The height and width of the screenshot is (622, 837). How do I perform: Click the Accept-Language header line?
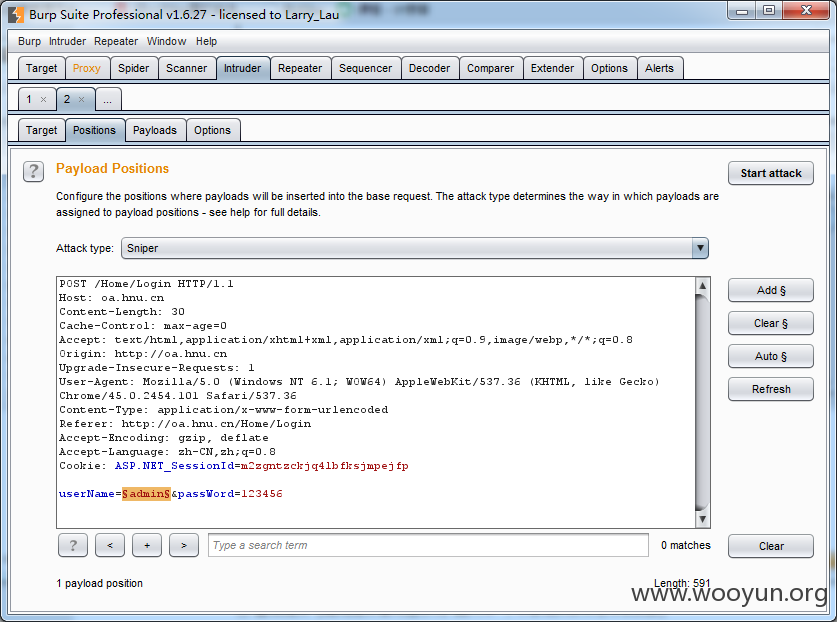[x=167, y=452]
